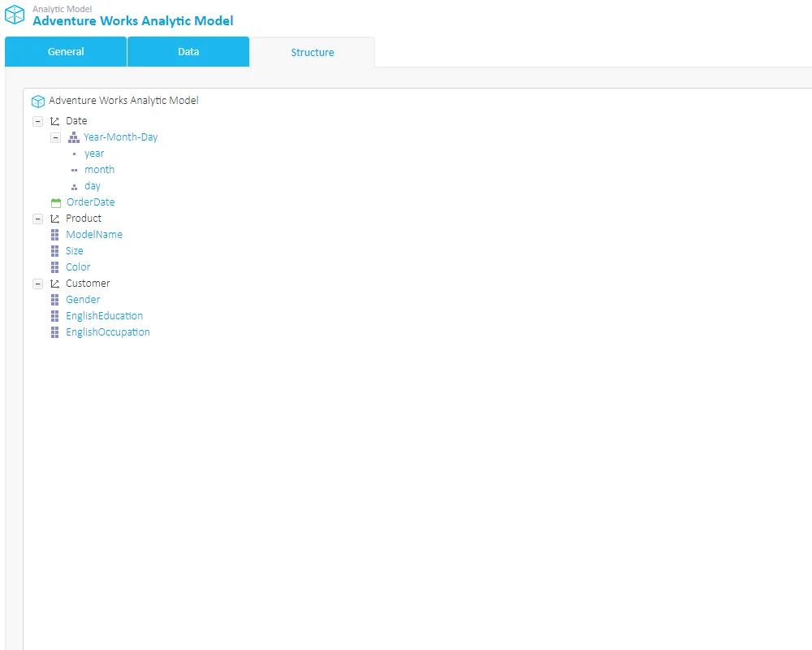Click the Product dimension axis icon

coord(55,219)
